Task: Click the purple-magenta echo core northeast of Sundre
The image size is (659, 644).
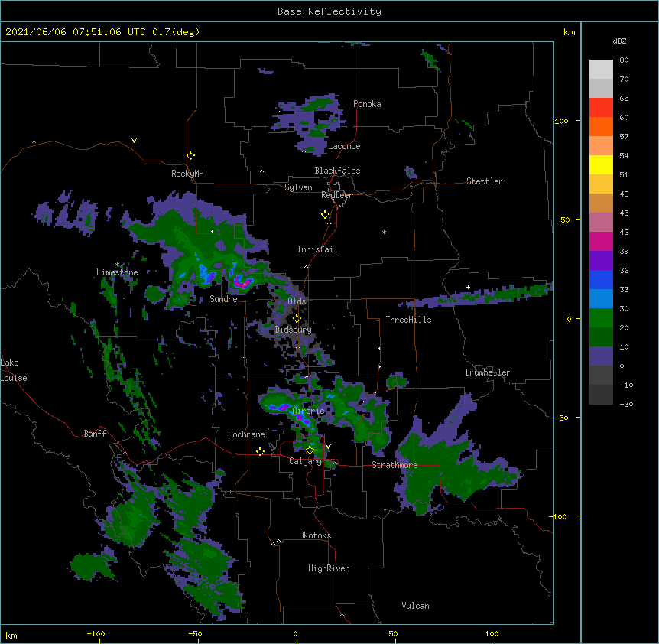Action: point(242,281)
